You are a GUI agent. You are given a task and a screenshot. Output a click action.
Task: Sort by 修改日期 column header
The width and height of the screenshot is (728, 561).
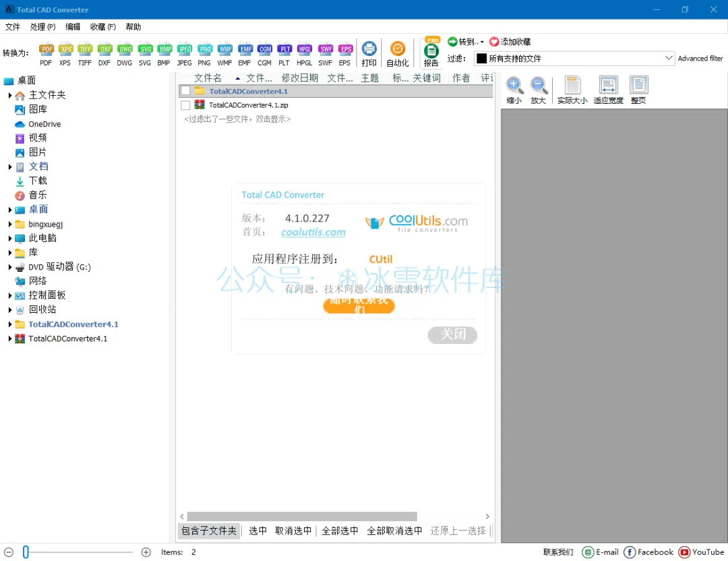tap(300, 78)
